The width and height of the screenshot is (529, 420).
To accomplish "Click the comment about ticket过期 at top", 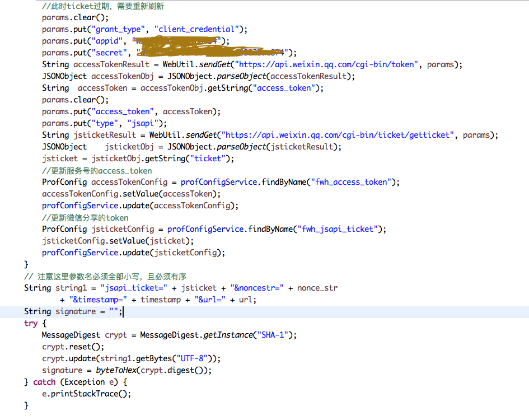I will click(103, 6).
